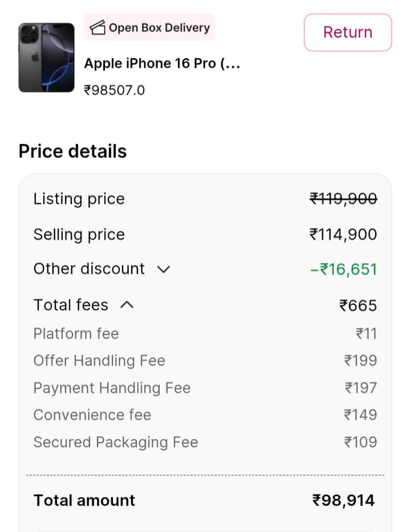Collapse the Total fees chevron
The height and width of the screenshot is (532, 410).
(127, 305)
